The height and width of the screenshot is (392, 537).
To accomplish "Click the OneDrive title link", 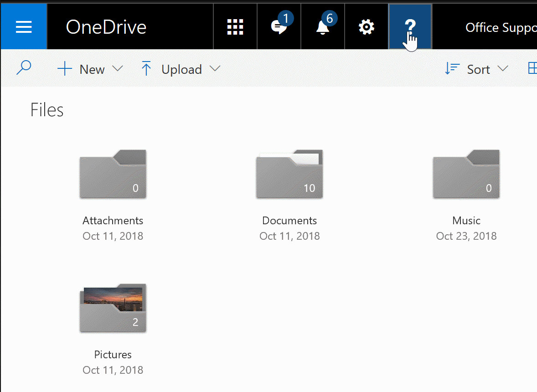I will 106,27.
